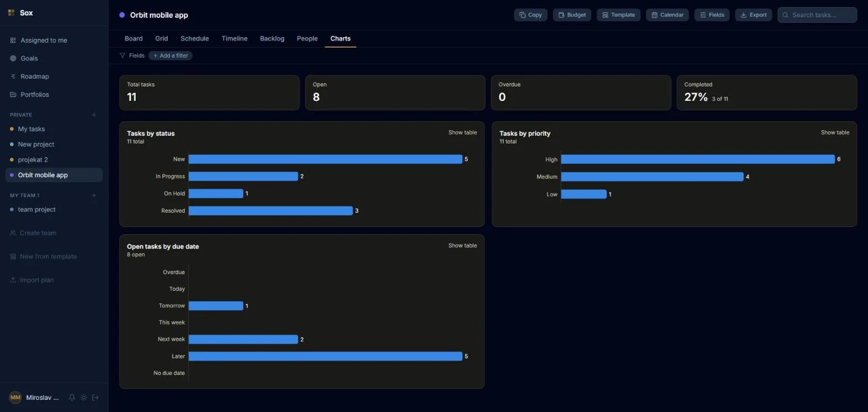
Task: Select My tasks in sidebar
Action: pyautogui.click(x=54, y=129)
